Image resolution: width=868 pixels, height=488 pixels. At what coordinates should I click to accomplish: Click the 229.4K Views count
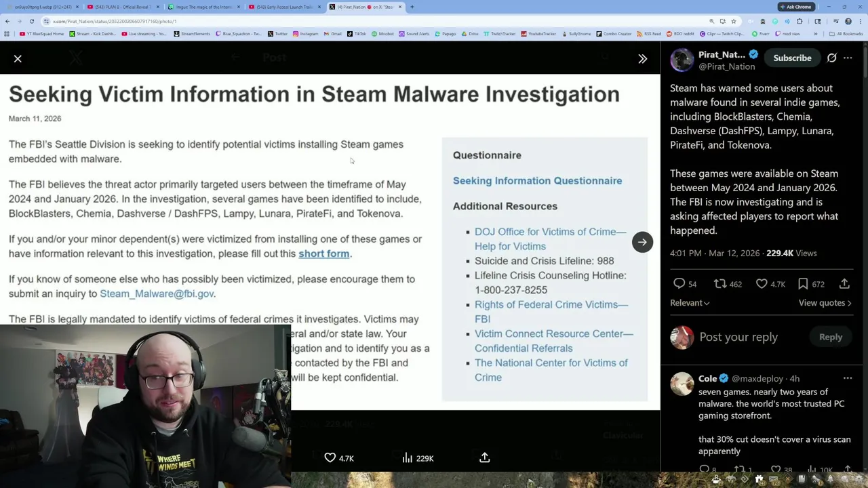(x=791, y=253)
